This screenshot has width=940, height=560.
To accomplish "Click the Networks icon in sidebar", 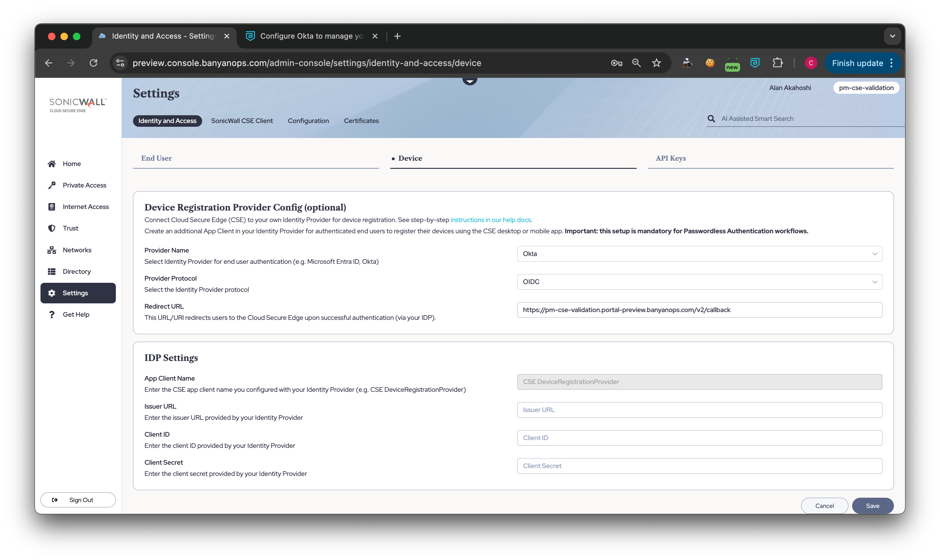I will [x=52, y=250].
